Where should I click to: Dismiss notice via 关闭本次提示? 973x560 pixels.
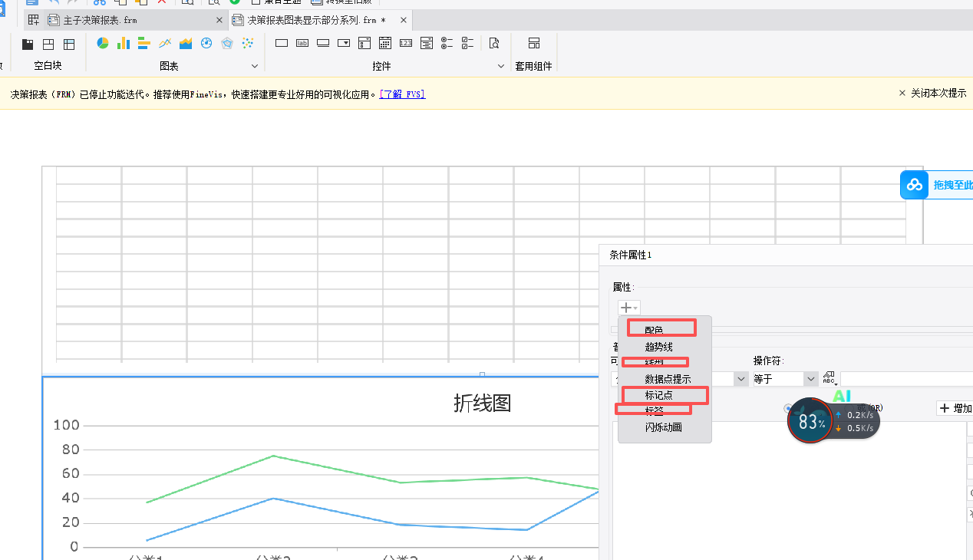(x=932, y=93)
